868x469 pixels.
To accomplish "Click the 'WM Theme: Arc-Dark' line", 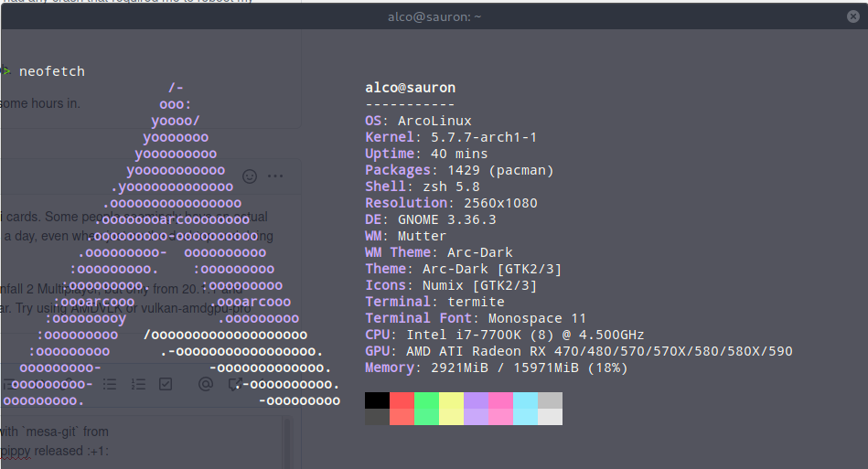I will click(439, 252).
